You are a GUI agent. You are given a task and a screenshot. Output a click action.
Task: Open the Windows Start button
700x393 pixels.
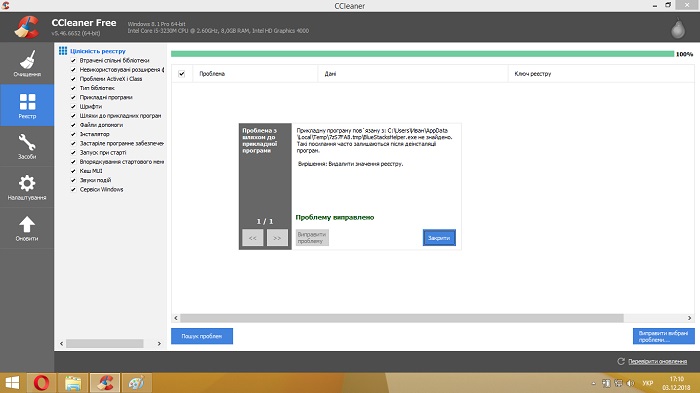(x=12, y=383)
